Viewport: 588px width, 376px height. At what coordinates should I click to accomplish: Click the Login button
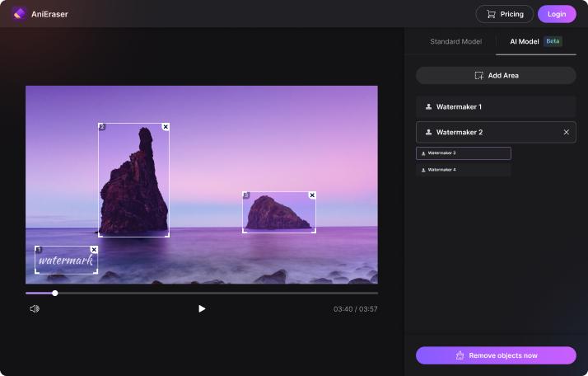tap(557, 14)
